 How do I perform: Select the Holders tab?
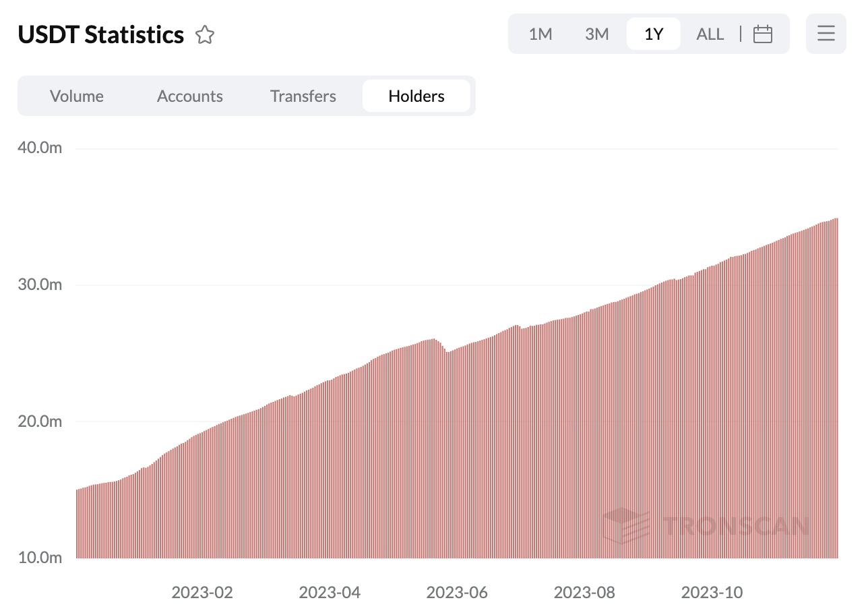(x=416, y=96)
